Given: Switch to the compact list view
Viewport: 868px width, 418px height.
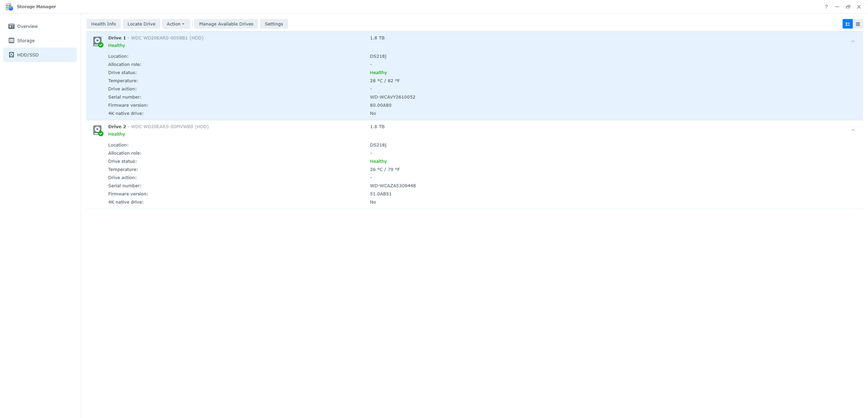Looking at the screenshot, I should point(858,24).
